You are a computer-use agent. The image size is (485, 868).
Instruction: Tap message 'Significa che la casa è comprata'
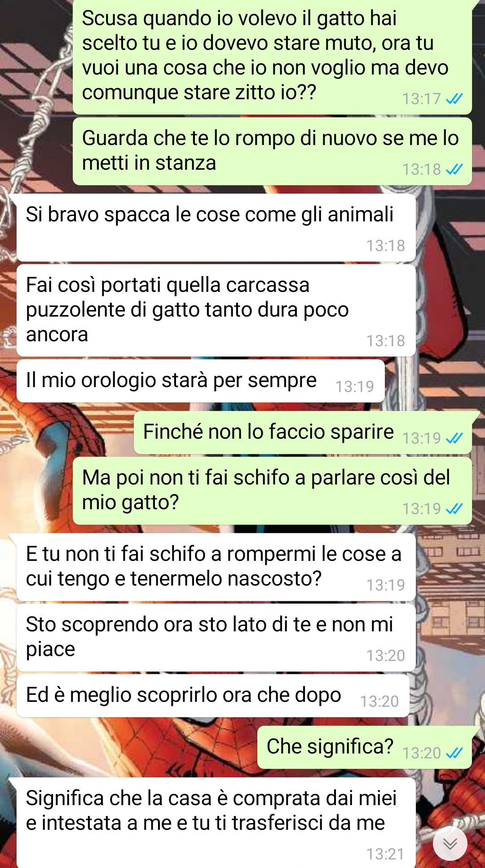click(216, 824)
